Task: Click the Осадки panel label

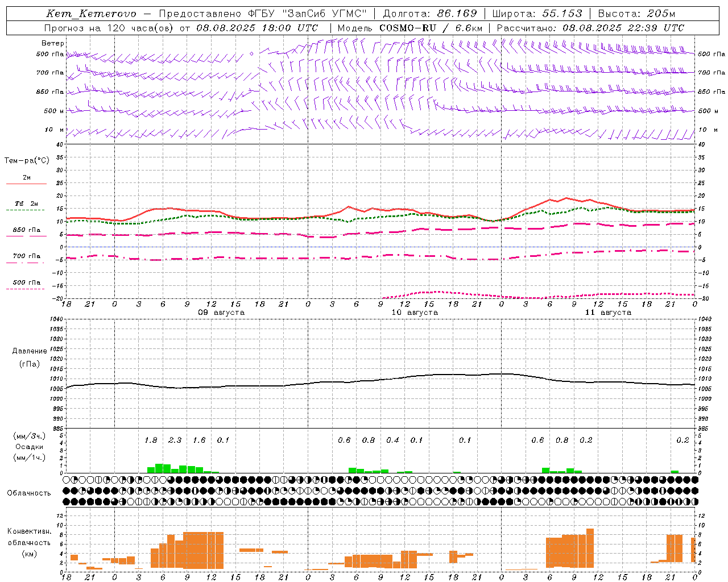Action: 30,447
